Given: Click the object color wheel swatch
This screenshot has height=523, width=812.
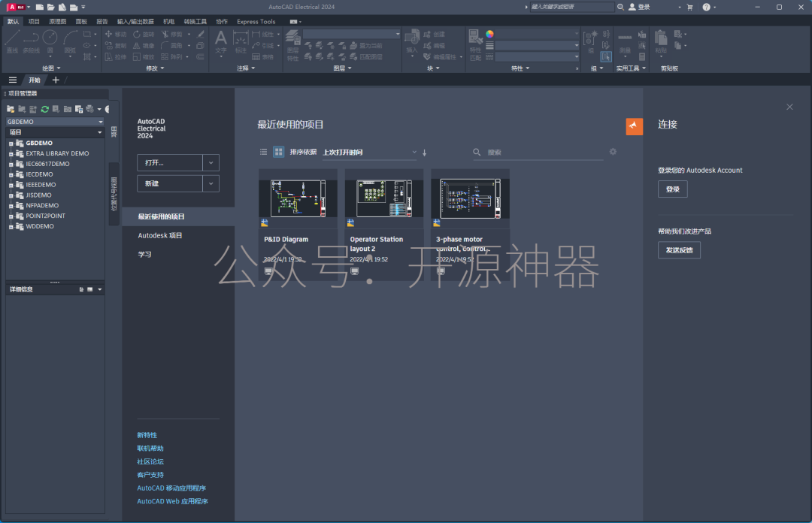Looking at the screenshot, I should pyautogui.click(x=489, y=34).
